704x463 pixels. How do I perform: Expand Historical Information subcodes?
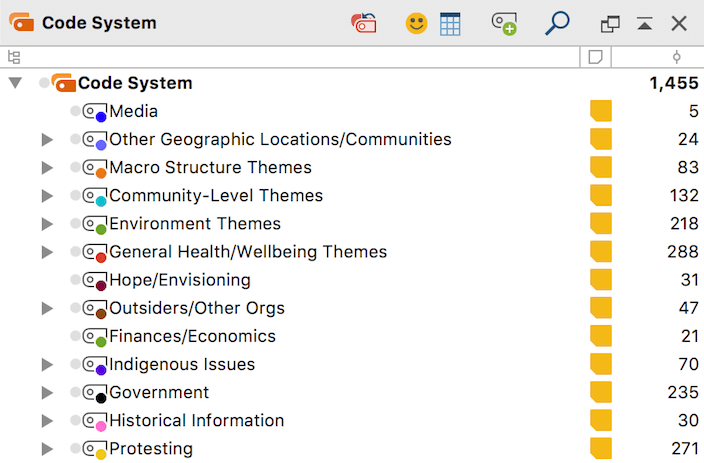click(47, 421)
